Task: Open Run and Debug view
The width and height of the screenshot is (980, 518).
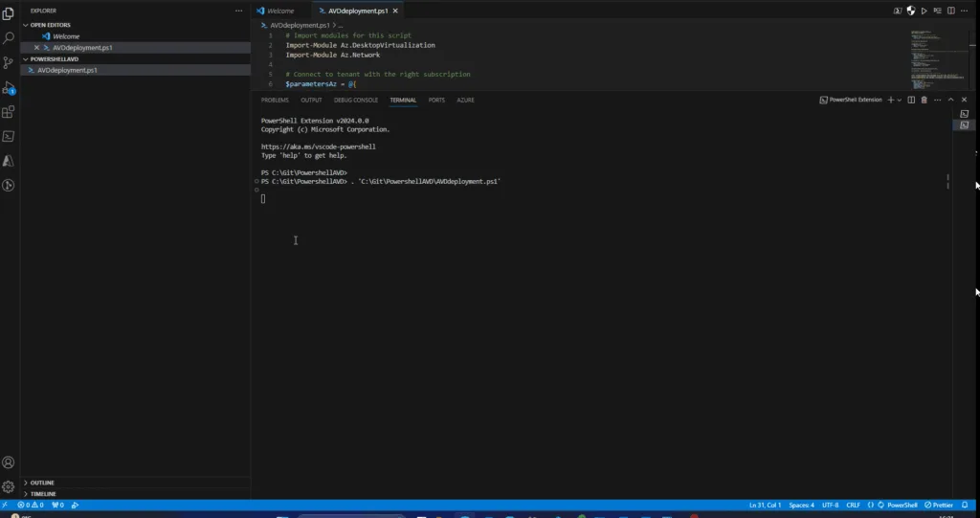Action: tap(9, 88)
